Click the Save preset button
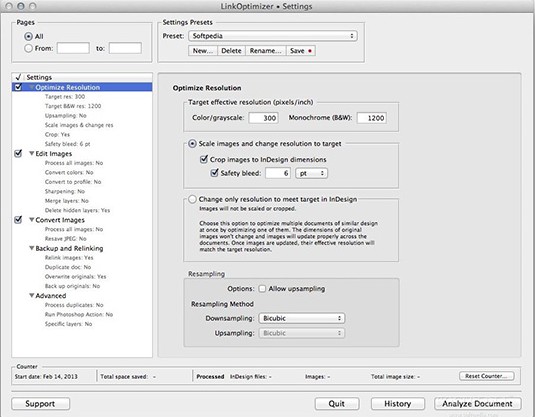The height and width of the screenshot is (417, 535). tap(301, 51)
